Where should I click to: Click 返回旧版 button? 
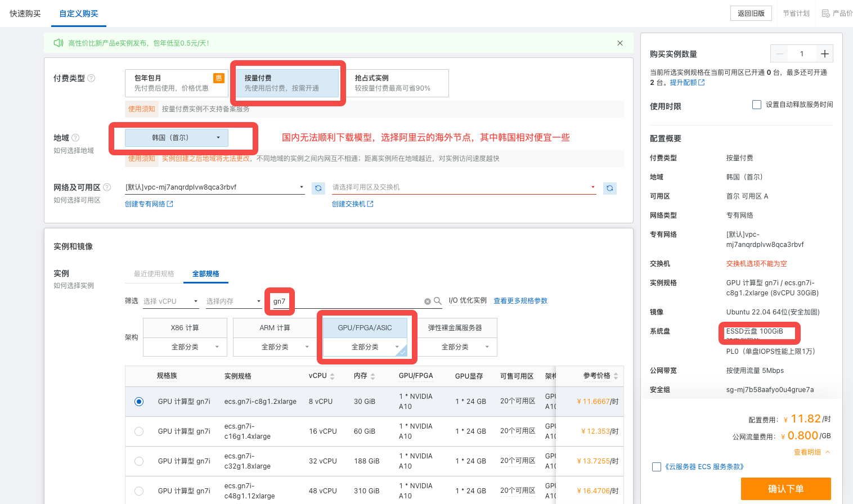pyautogui.click(x=751, y=13)
